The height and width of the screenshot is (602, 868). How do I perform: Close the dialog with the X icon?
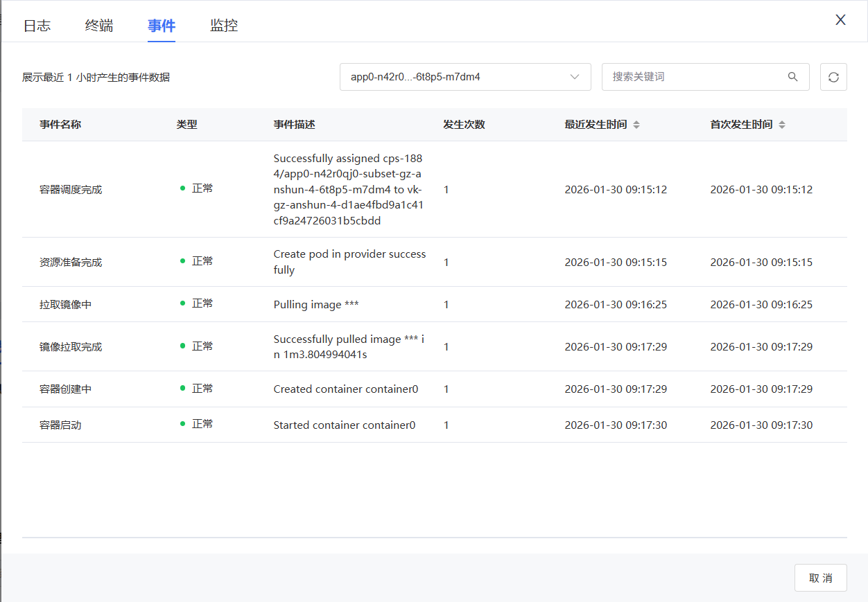[840, 20]
